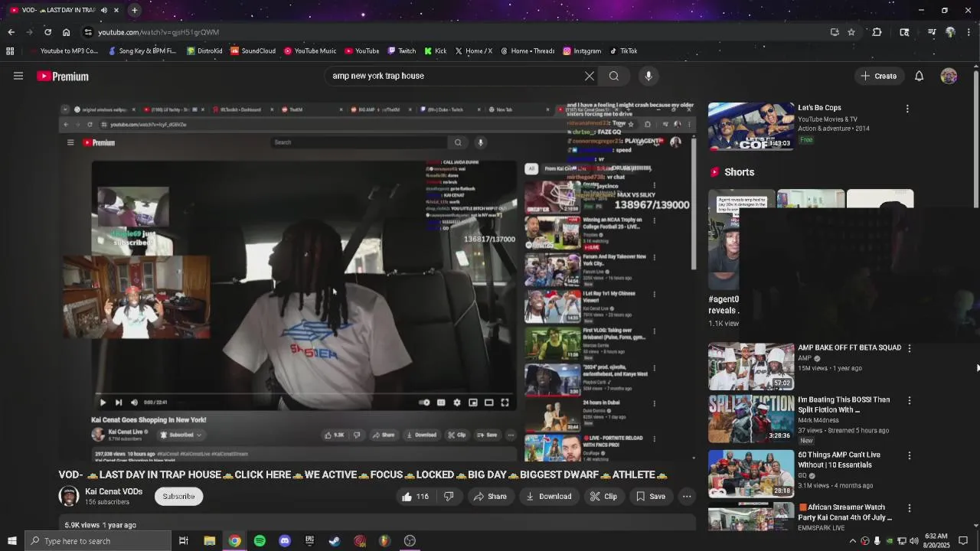This screenshot has width=980, height=551.
Task: Open File Explorer from the taskbar
Action: coord(209,541)
